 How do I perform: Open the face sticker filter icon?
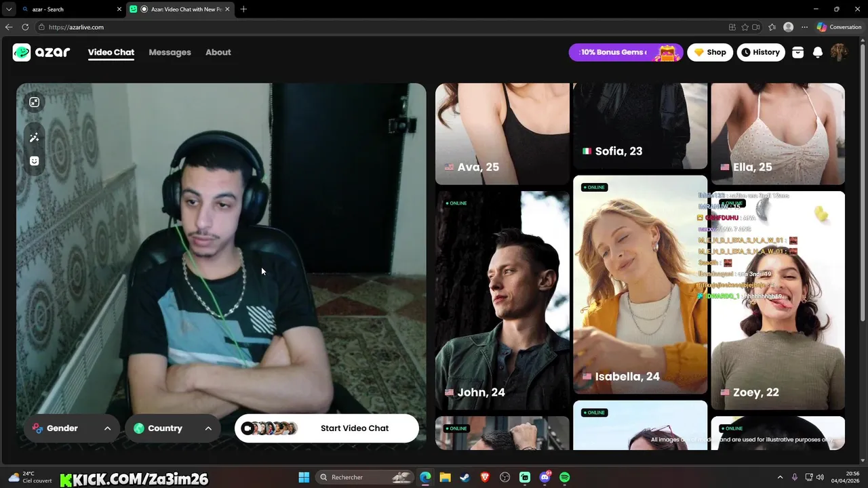point(35,161)
